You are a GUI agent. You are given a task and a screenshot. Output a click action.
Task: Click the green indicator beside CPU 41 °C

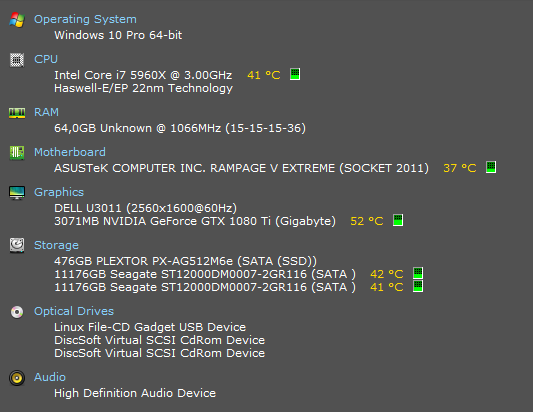click(295, 74)
